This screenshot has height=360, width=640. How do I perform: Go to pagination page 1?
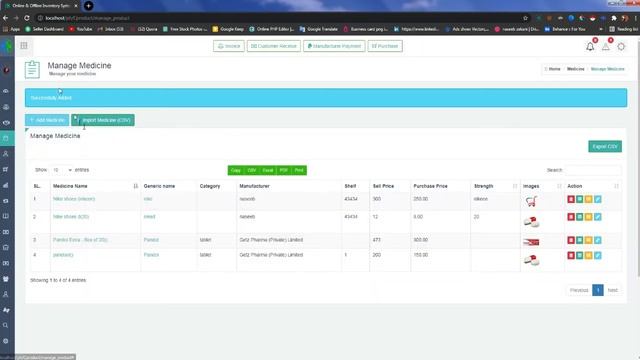[x=598, y=290]
